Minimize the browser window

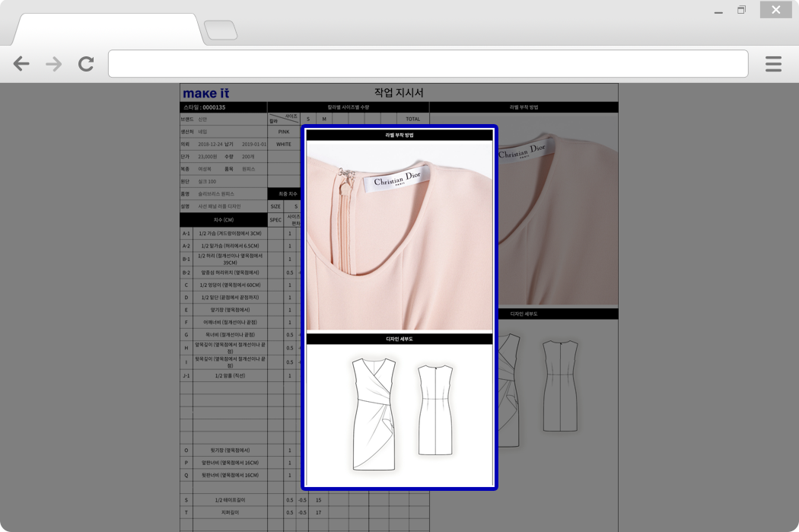point(718,11)
